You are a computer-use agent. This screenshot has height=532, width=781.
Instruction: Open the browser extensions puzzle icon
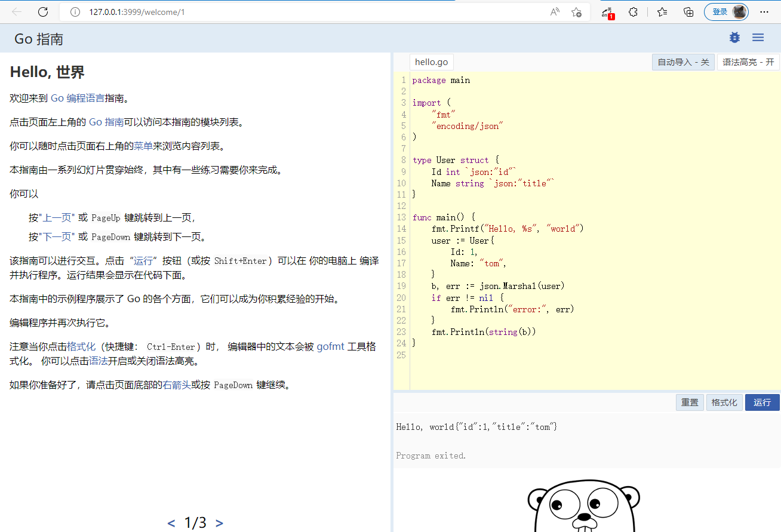tap(634, 12)
